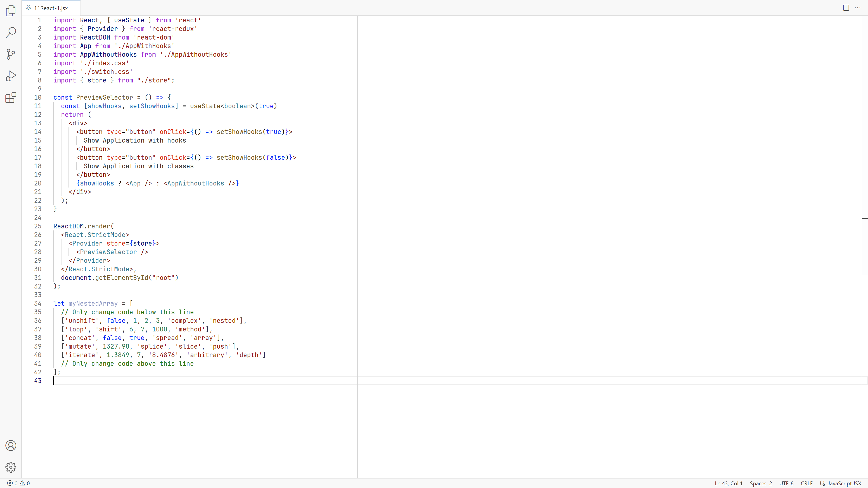Open the Accounts menu in the activity bar

pyautogui.click(x=11, y=445)
